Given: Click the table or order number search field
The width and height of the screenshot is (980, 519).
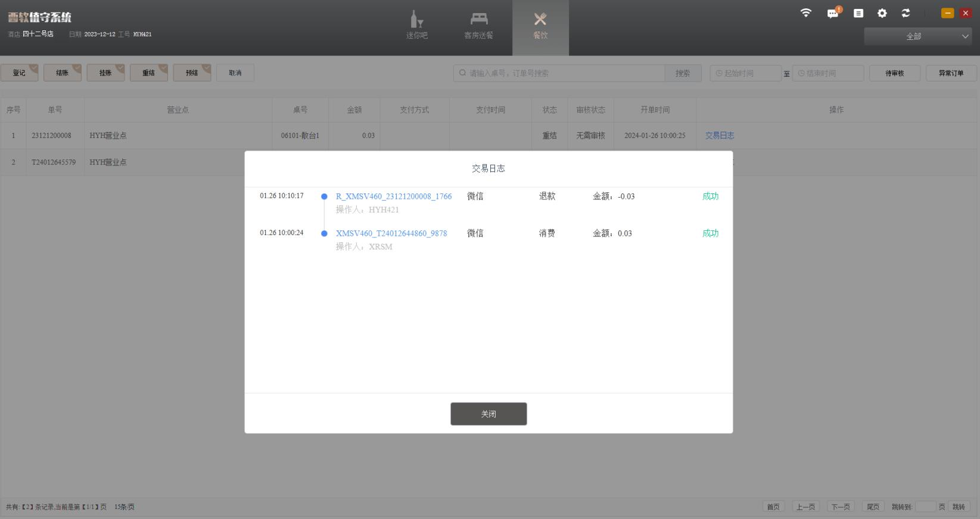Looking at the screenshot, I should pyautogui.click(x=560, y=73).
